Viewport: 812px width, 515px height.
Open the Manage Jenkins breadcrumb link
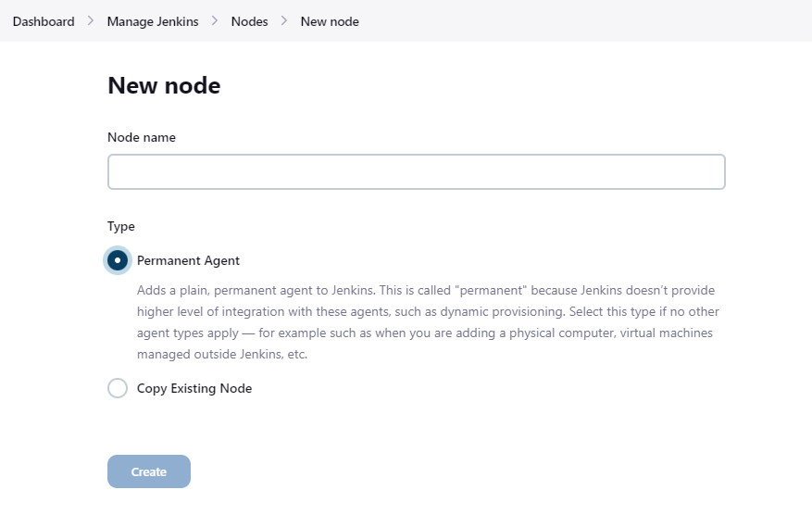coord(153,21)
